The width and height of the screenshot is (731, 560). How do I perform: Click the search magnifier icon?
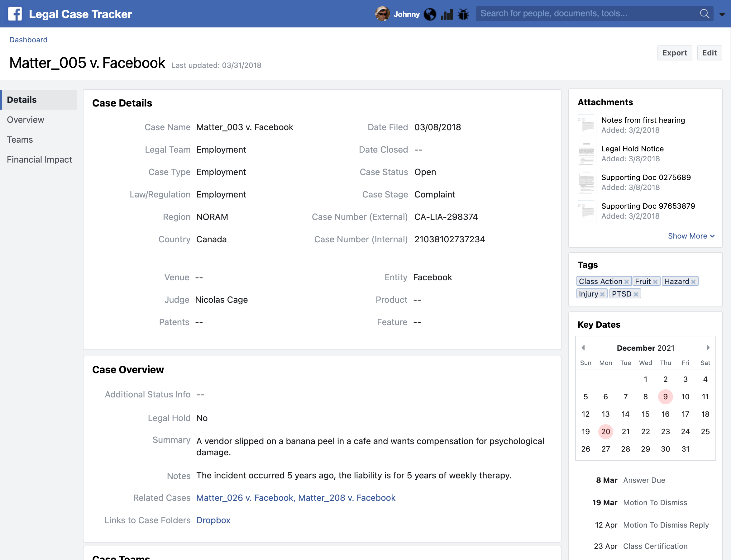coord(704,14)
